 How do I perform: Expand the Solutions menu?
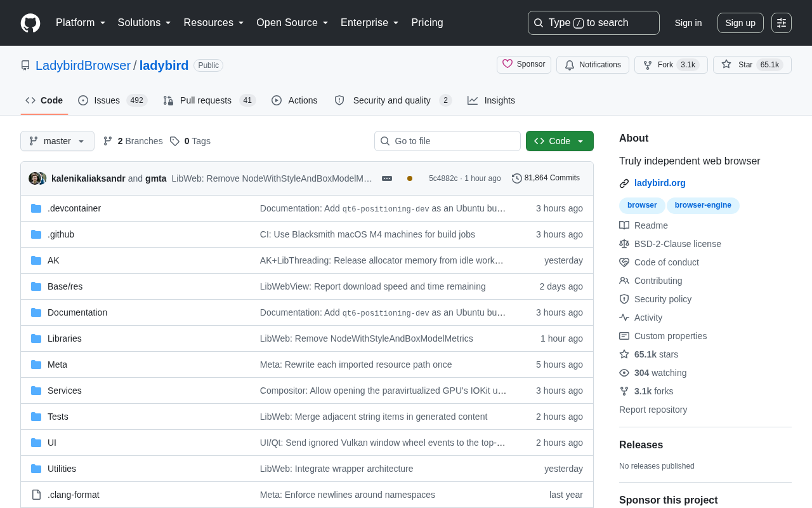[x=145, y=23]
